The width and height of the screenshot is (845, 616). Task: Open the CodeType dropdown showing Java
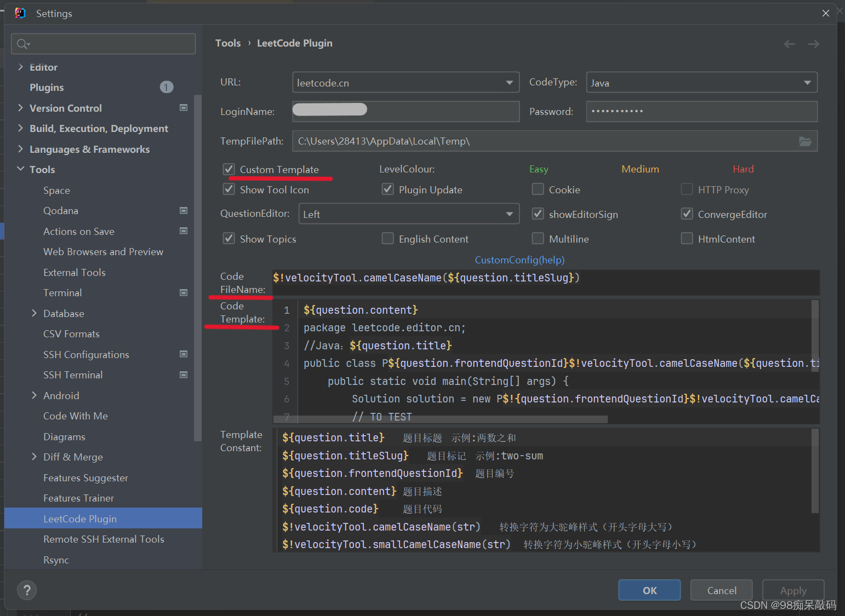[x=702, y=83]
